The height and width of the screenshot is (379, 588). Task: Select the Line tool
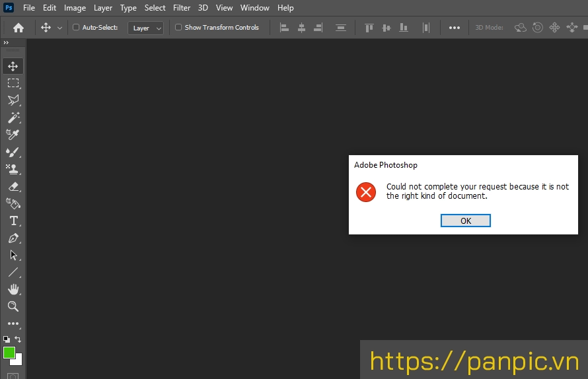coord(13,272)
